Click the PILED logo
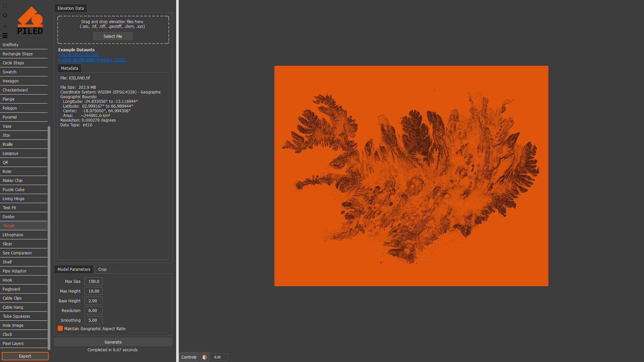 click(x=30, y=20)
